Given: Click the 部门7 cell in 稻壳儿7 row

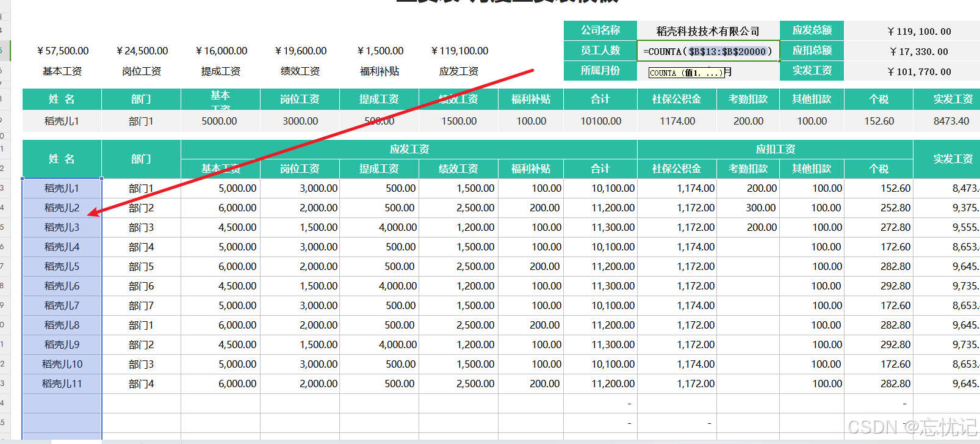Looking at the screenshot, I should pos(141,305).
